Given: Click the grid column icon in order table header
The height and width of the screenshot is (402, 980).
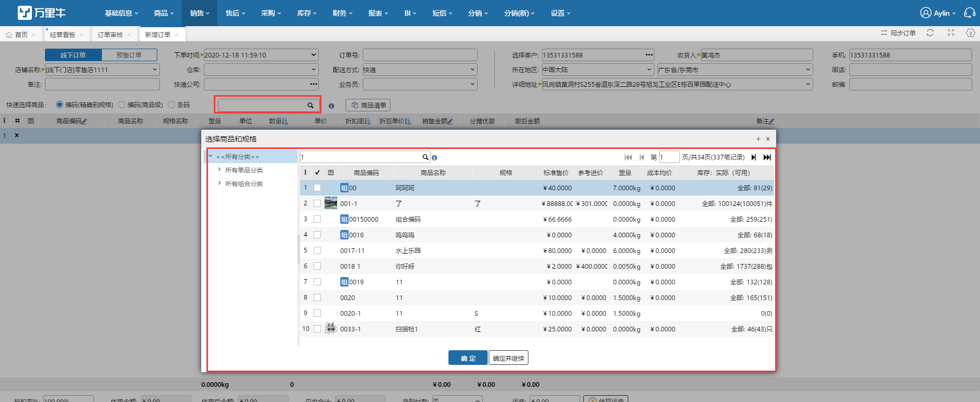Looking at the screenshot, I should [17, 121].
